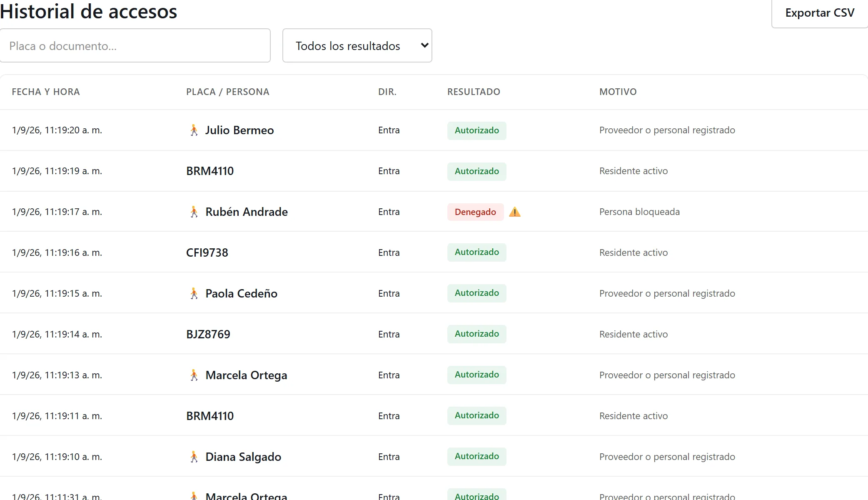Select the Paola Cedeño name
Image resolution: width=868 pixels, height=500 pixels.
242,294
